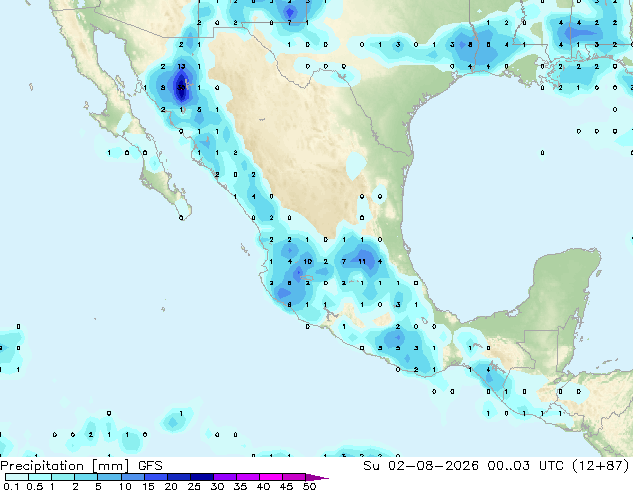Viewport: 634px width, 490px height.
Task: Click the '45' legend scale label
Action: (286, 486)
